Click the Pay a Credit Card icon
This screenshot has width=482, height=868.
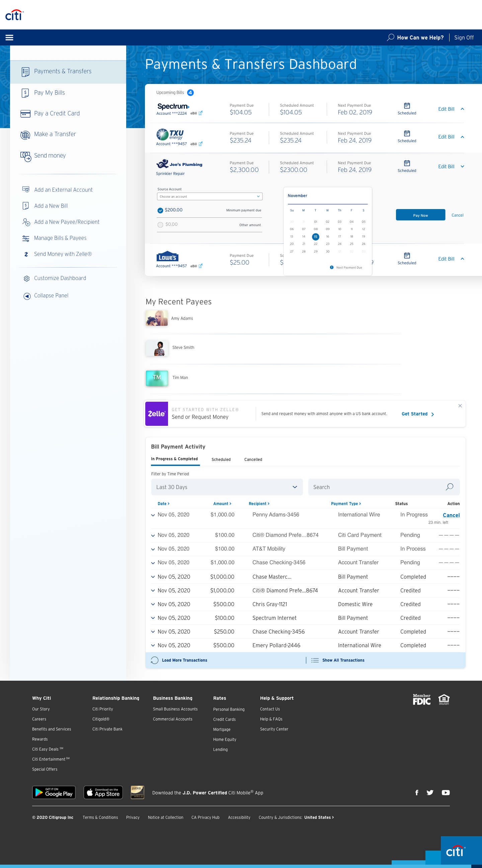[x=25, y=113]
